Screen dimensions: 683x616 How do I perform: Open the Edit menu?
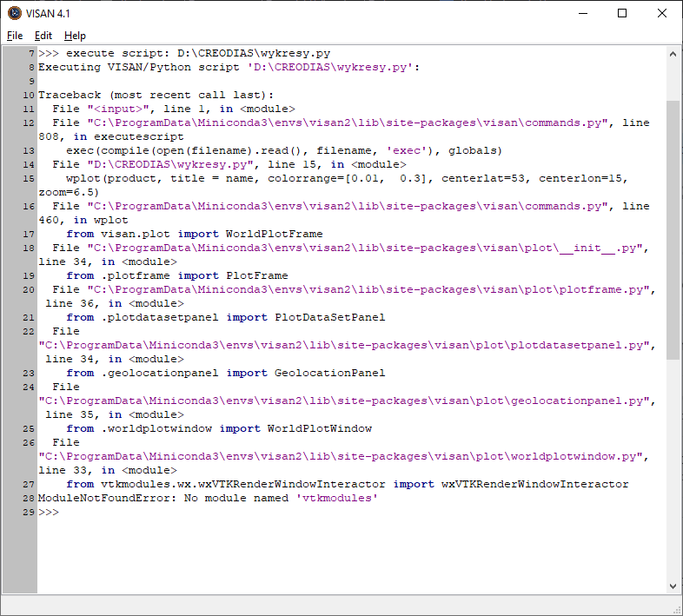(43, 36)
